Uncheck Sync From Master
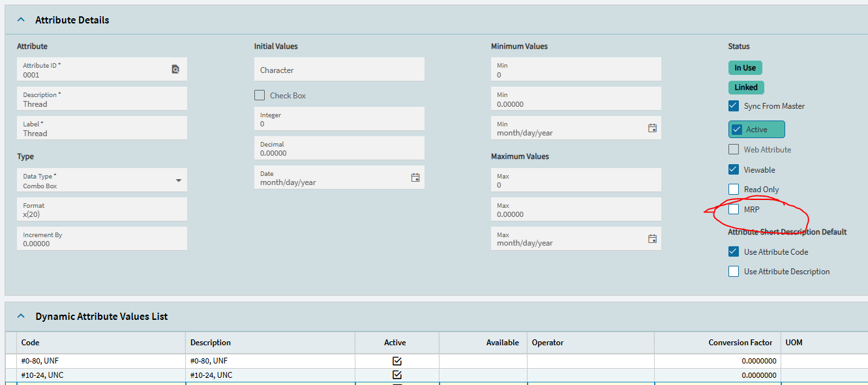This screenshot has width=868, height=385. (734, 106)
